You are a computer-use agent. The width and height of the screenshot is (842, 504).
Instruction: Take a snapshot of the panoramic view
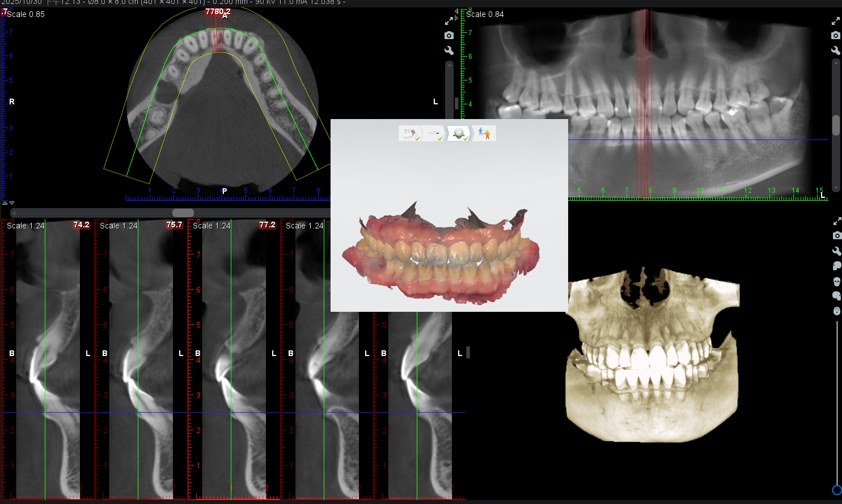pyautogui.click(x=835, y=35)
